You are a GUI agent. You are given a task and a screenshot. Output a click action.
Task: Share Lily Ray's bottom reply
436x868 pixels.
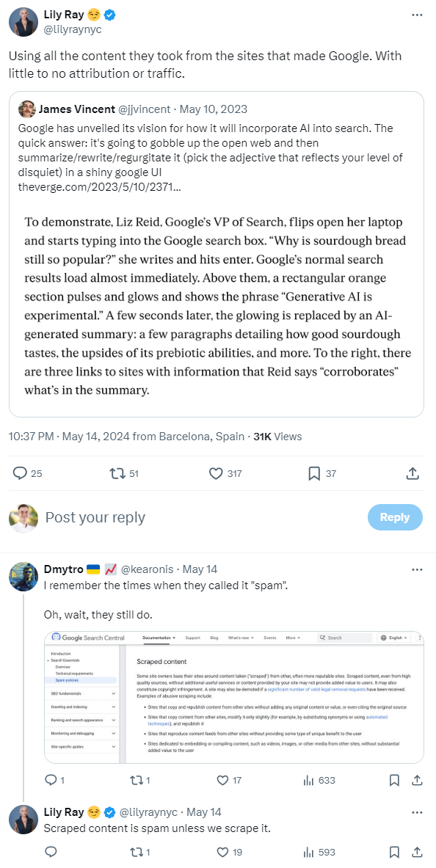tap(417, 852)
